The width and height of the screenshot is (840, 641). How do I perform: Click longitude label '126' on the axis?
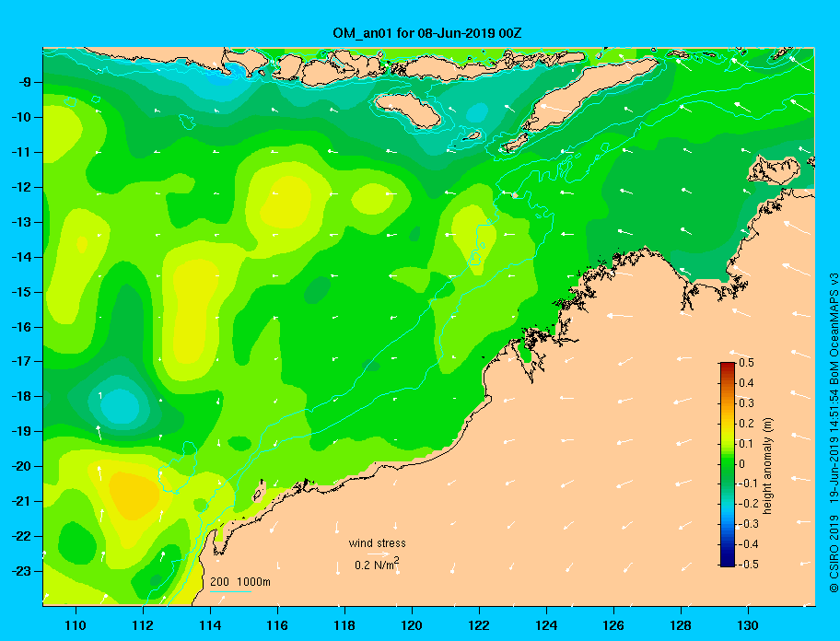pyautogui.click(x=612, y=625)
